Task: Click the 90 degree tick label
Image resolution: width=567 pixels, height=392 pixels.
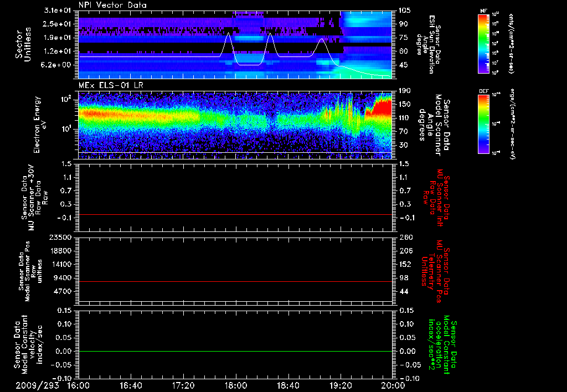Action: tap(403, 24)
